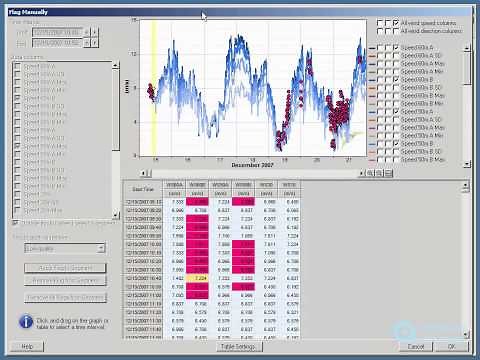
Task: Click the second stepper arrow beside the Start time field
Action: coord(95,32)
